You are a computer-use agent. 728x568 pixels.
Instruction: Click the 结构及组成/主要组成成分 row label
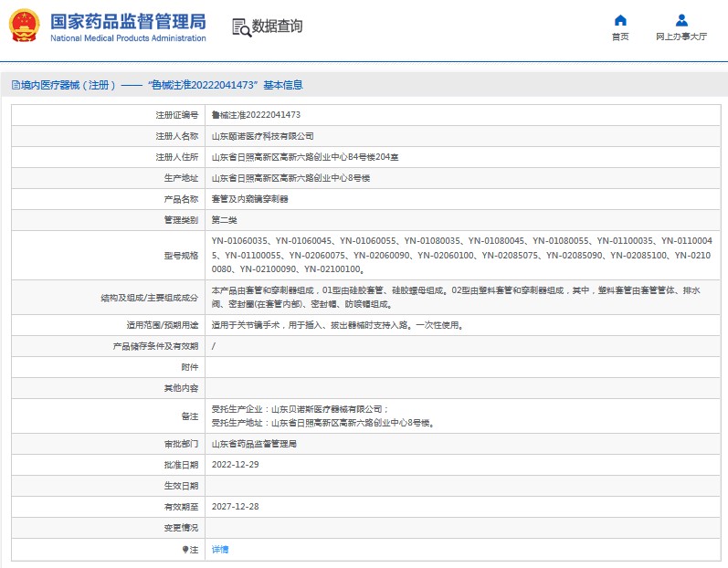150,298
